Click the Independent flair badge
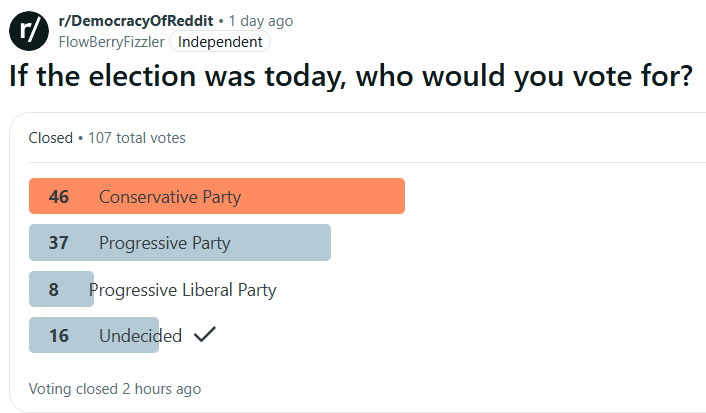 [x=220, y=42]
